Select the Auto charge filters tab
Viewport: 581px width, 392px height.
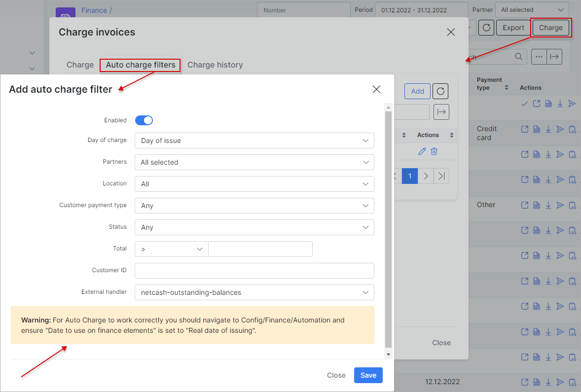tap(141, 65)
